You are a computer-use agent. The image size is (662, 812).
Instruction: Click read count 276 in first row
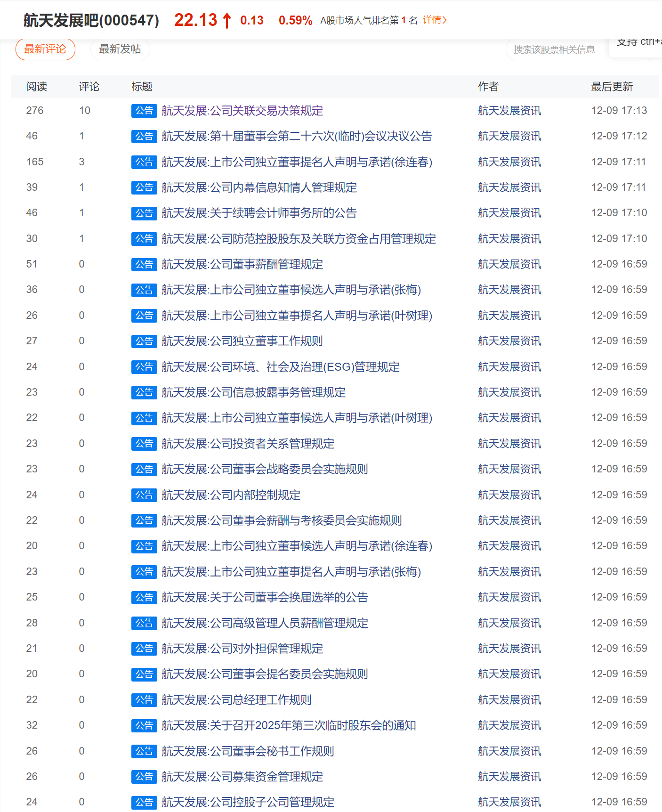[x=35, y=111]
